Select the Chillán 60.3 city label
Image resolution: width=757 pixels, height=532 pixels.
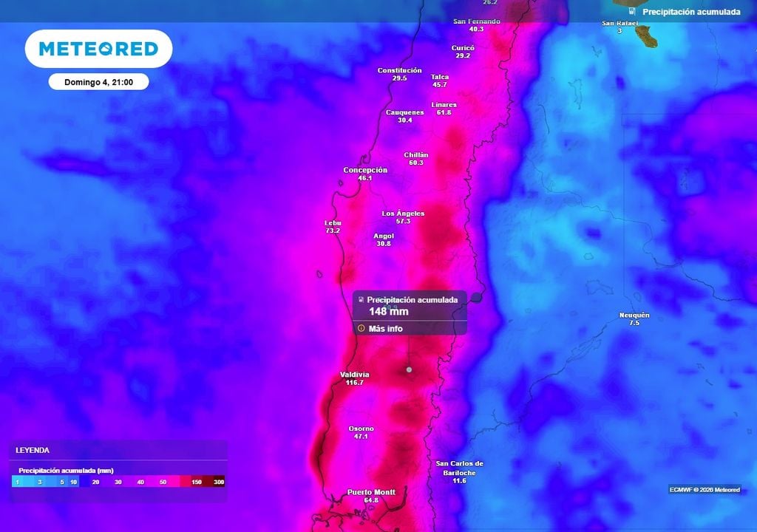(416, 159)
